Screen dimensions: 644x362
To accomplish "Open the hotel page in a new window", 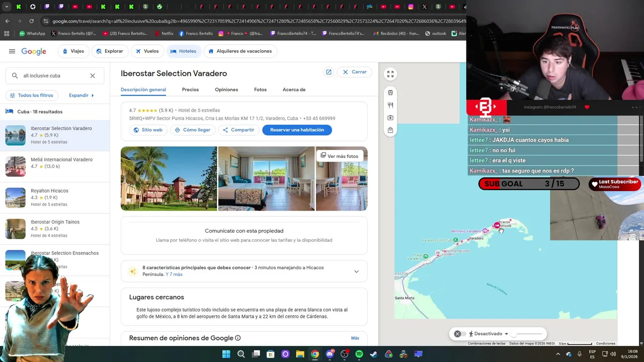I will point(329,72).
